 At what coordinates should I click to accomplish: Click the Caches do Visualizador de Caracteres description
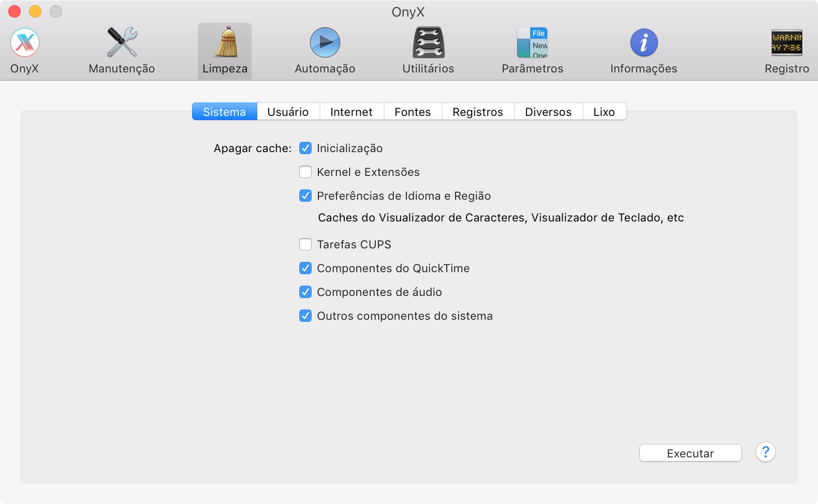point(501,218)
